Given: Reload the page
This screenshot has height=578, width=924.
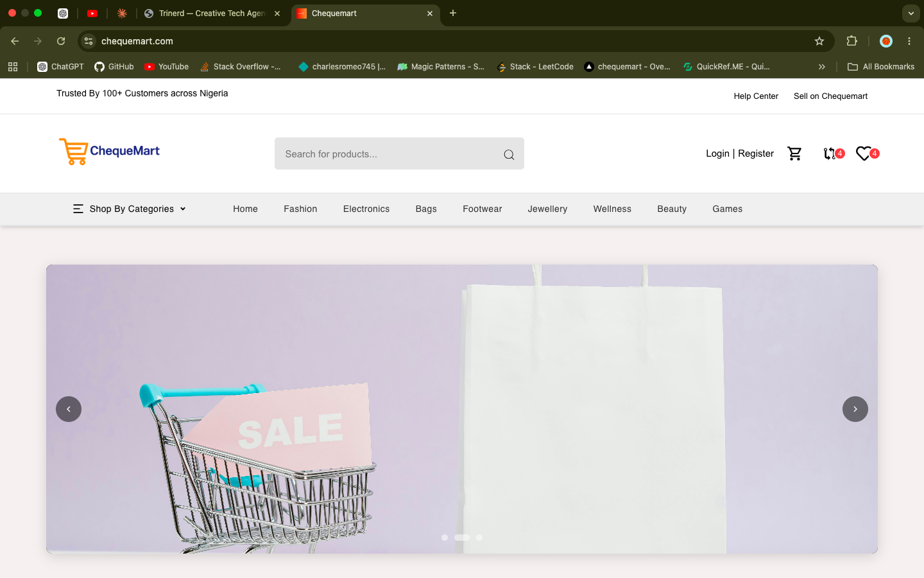Looking at the screenshot, I should pyautogui.click(x=61, y=41).
